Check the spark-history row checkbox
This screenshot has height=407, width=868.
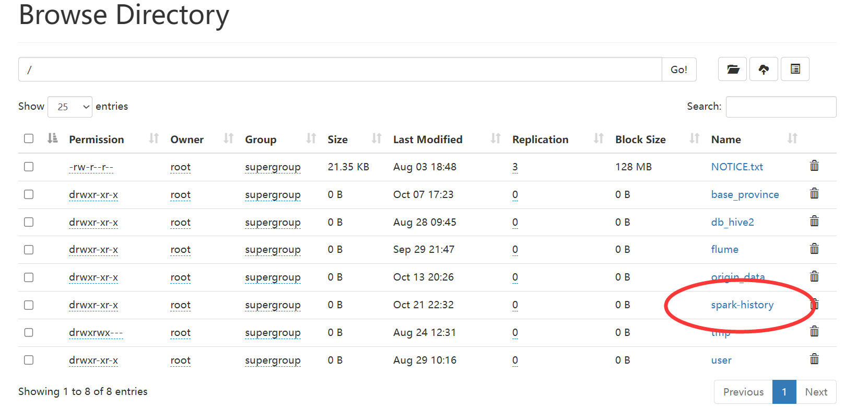(x=29, y=305)
